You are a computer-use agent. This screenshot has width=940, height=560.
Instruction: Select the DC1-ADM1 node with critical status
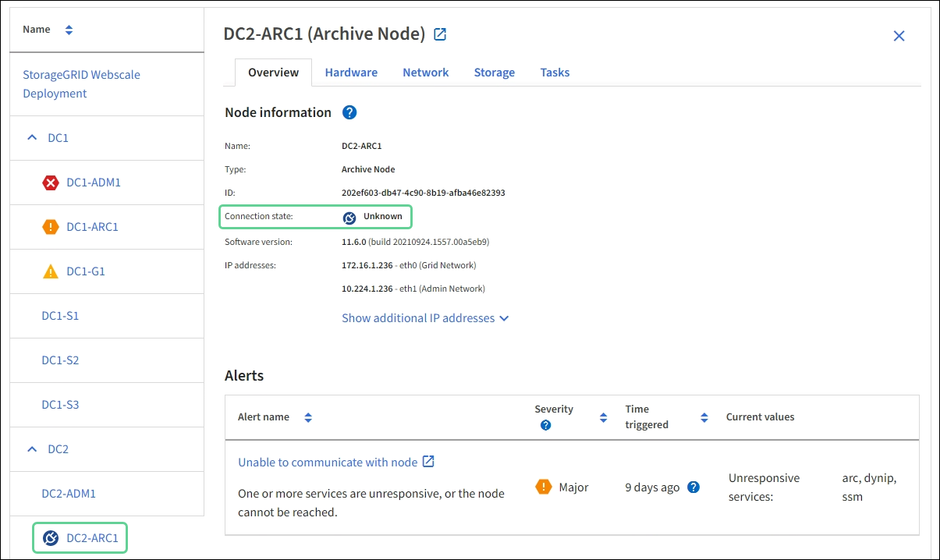coord(93,183)
